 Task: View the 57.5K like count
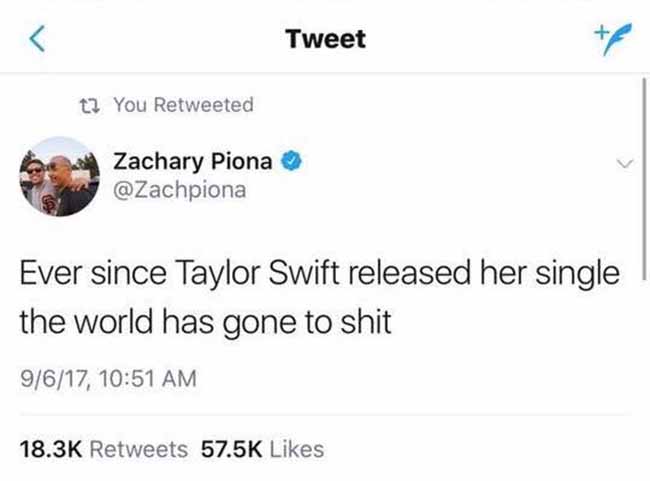232,449
